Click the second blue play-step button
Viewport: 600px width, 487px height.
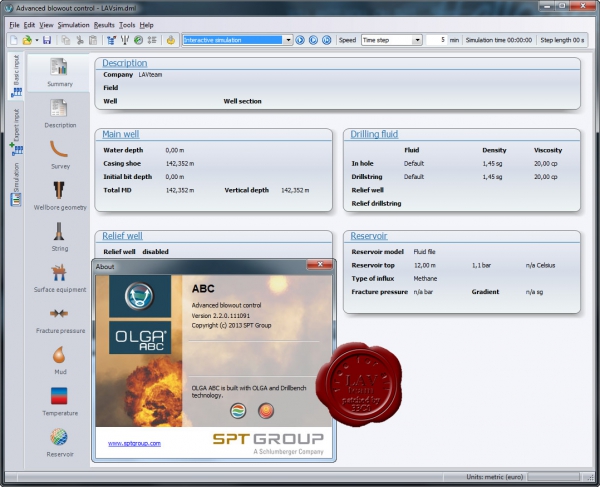point(313,40)
